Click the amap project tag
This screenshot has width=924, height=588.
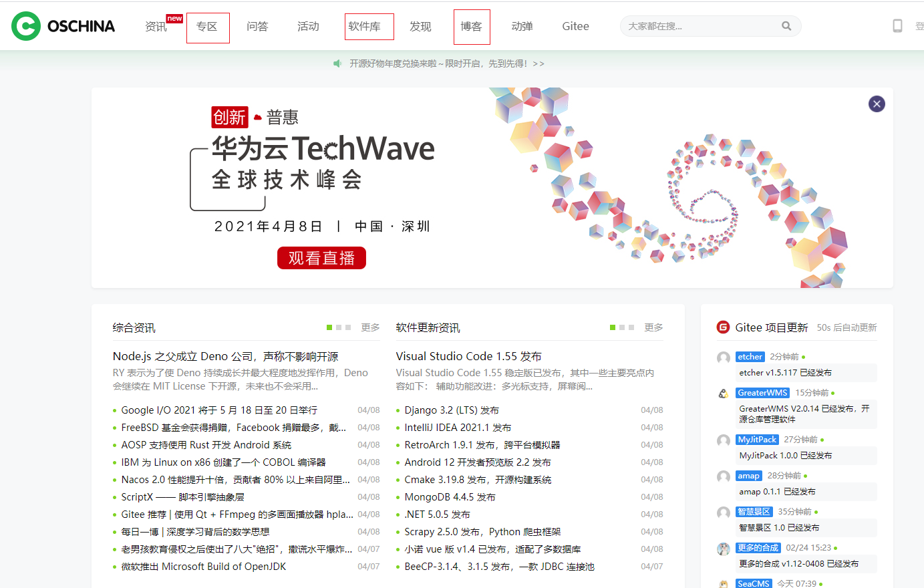click(x=748, y=476)
